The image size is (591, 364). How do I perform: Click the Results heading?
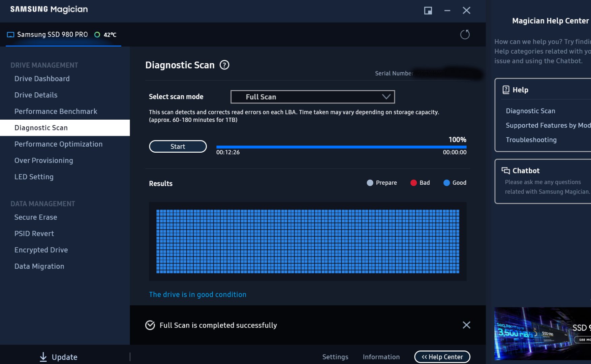click(x=161, y=183)
